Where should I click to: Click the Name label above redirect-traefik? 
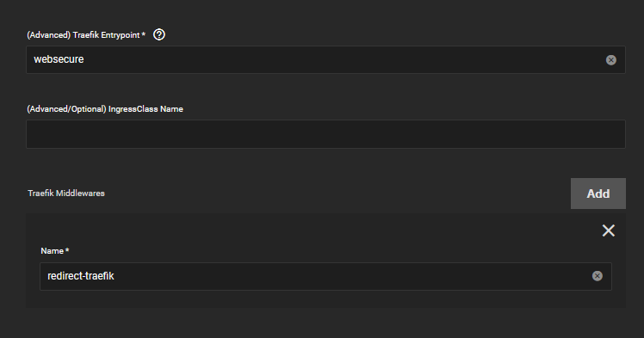coord(53,251)
